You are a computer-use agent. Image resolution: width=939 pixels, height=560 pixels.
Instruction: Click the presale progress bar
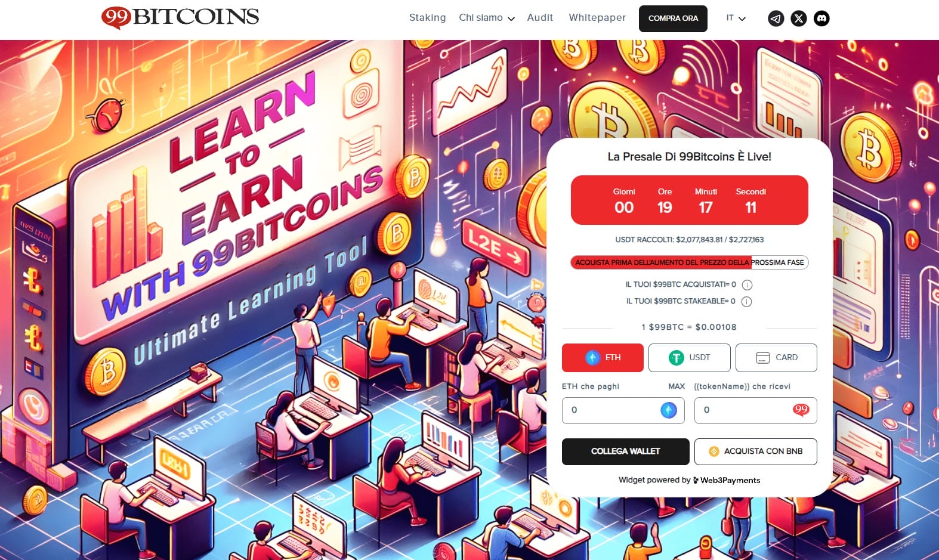tap(690, 262)
